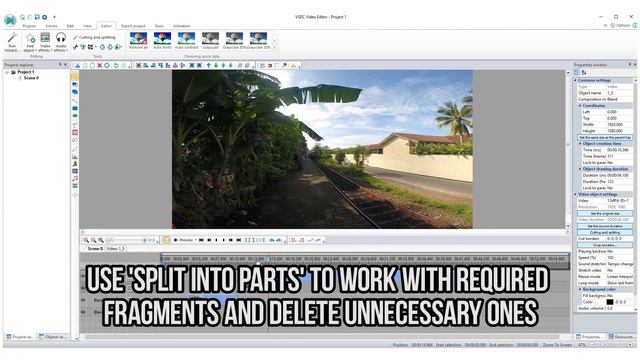Click the undo arrow in the editor toolbar
Viewport: 640px width, 360px height.
pos(116,65)
